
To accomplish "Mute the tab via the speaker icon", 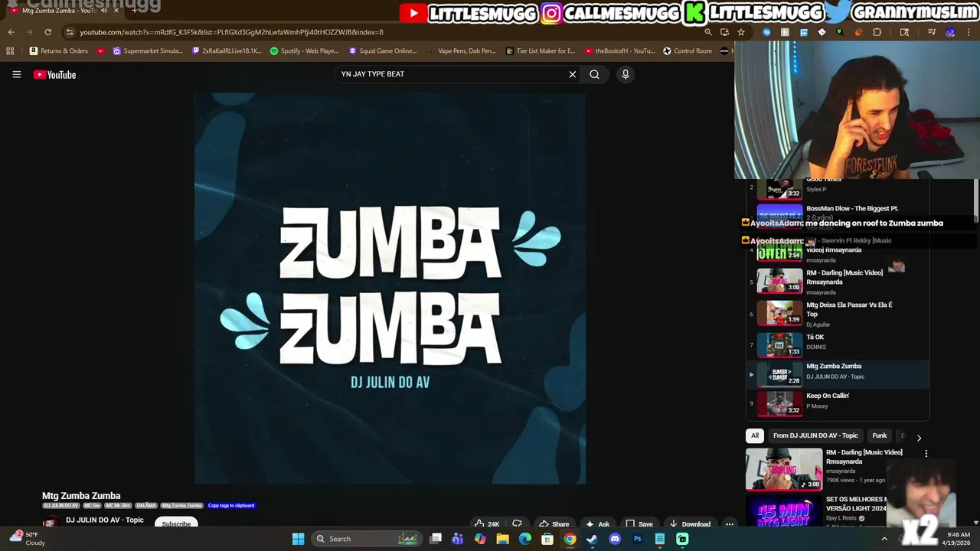I will pyautogui.click(x=104, y=11).
